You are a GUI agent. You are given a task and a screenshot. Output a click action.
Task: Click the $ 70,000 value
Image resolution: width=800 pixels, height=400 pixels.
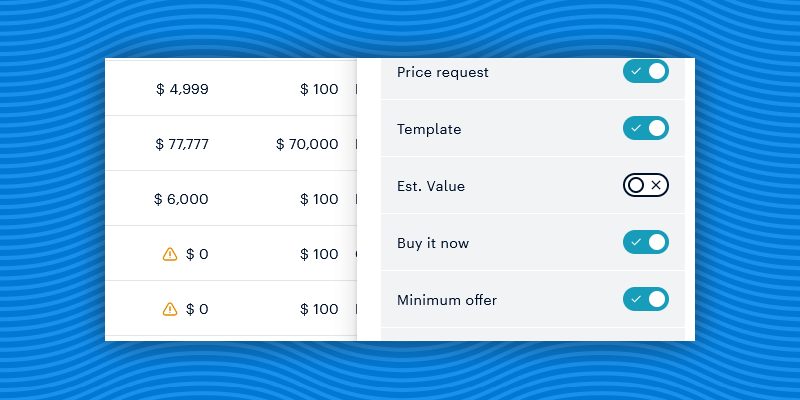[x=307, y=144]
